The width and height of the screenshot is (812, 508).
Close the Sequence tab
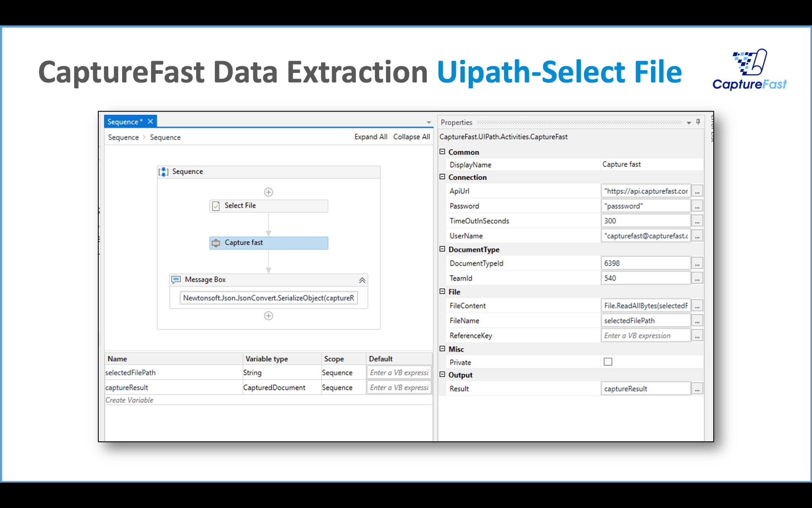pyautogui.click(x=150, y=121)
